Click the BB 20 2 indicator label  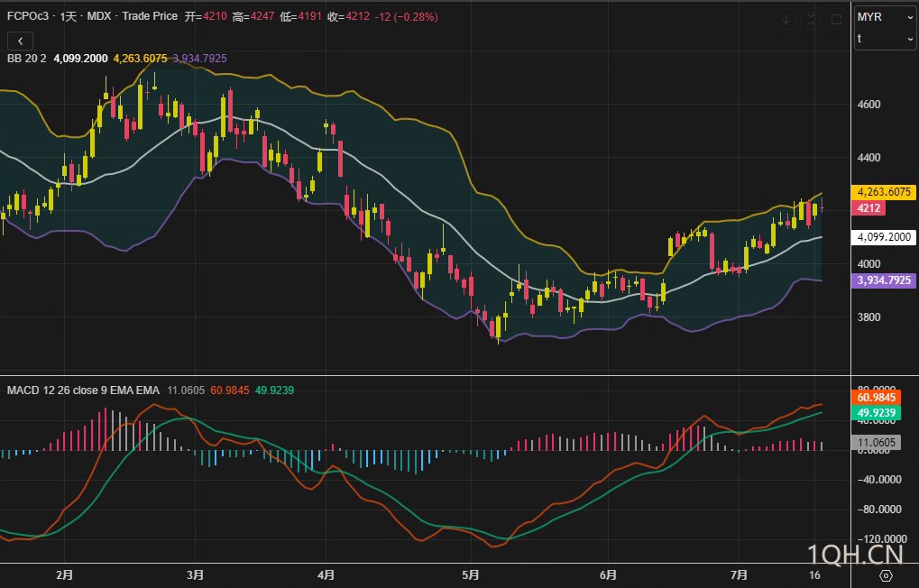coord(27,59)
